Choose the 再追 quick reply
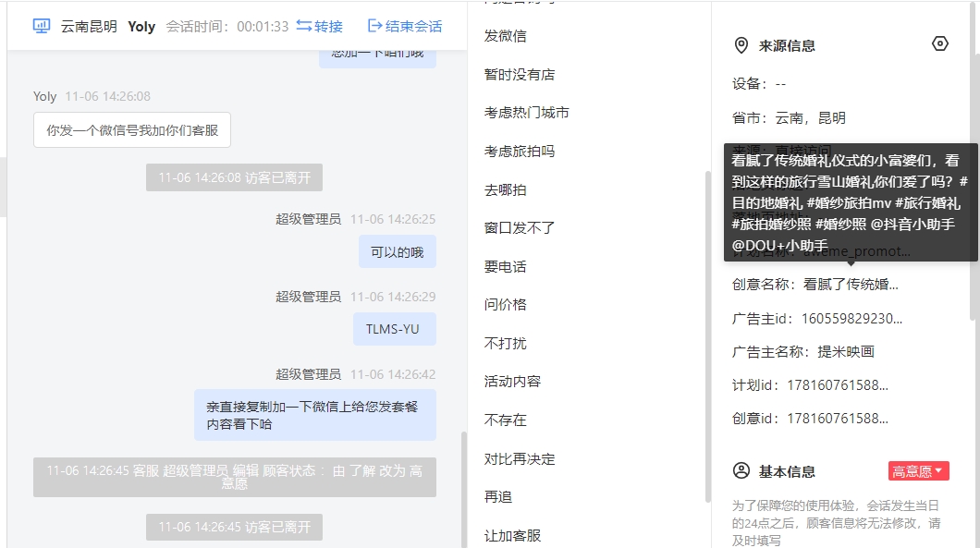The width and height of the screenshot is (980, 548). click(x=498, y=497)
